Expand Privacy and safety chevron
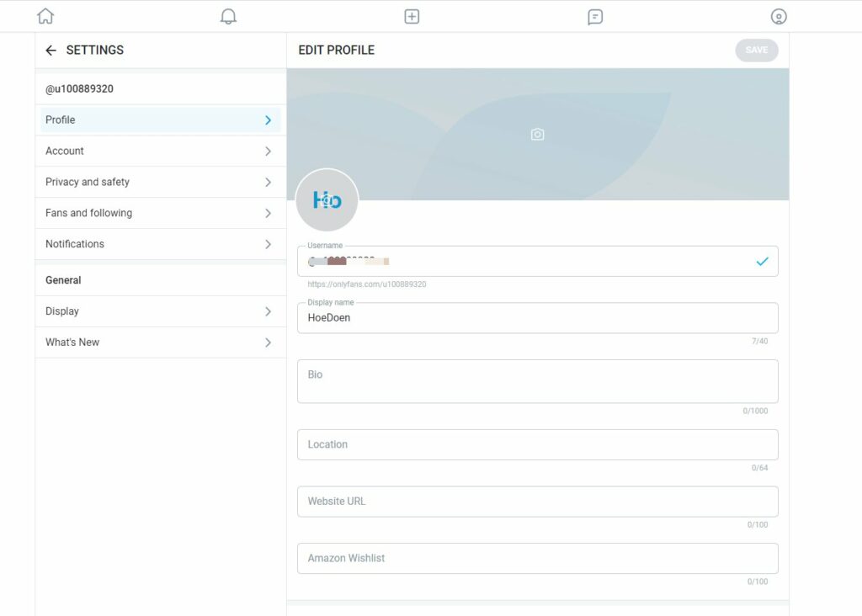 [268, 182]
